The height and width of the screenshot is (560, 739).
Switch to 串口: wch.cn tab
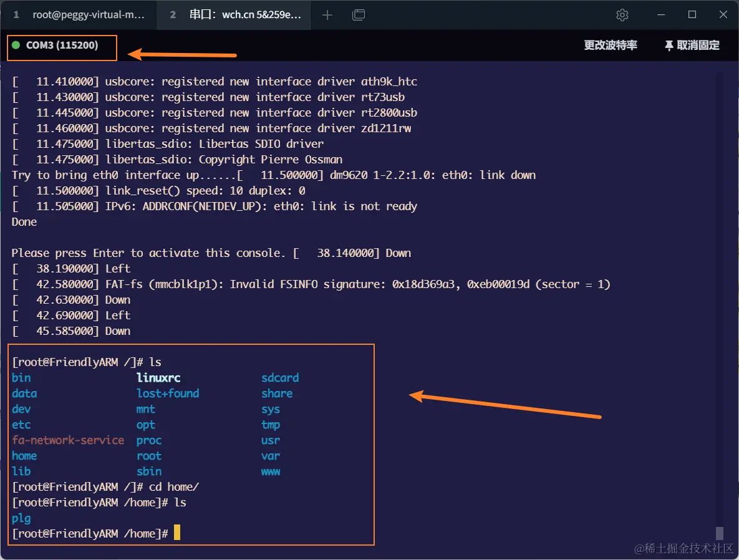tap(234, 15)
